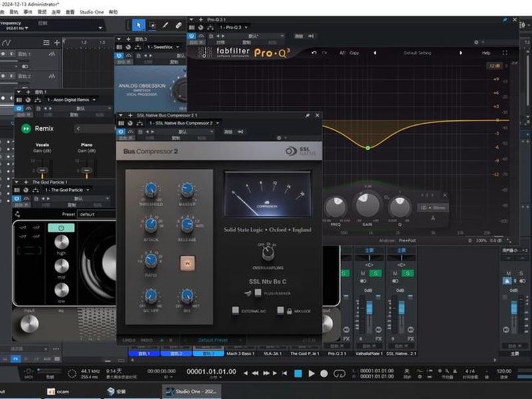
Task: Toggle the External S/C switch
Action: pyautogui.click(x=235, y=310)
